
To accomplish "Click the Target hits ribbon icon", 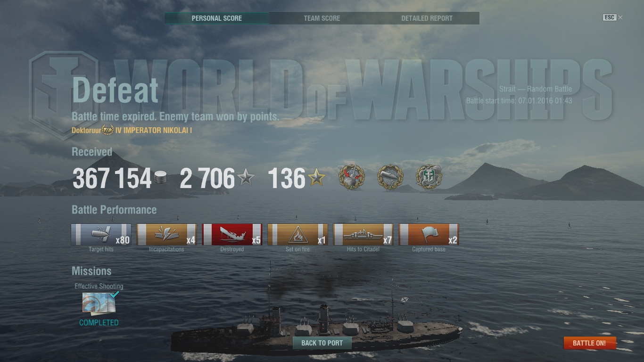I will pos(101,234).
